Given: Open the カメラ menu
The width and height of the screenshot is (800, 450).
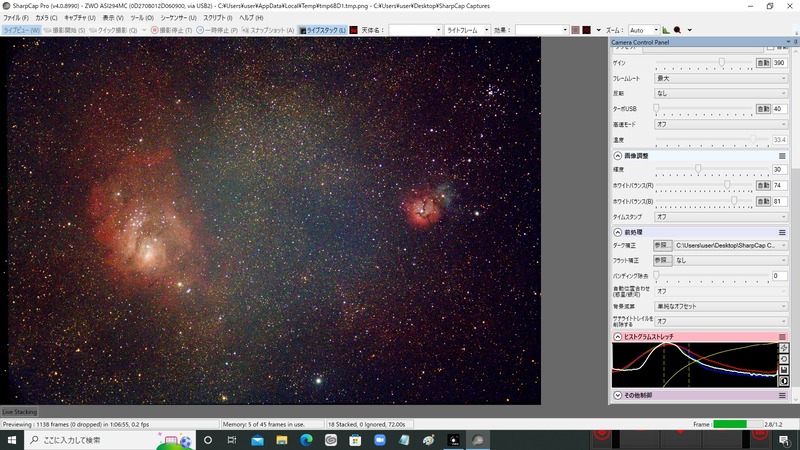Looking at the screenshot, I should point(46,18).
